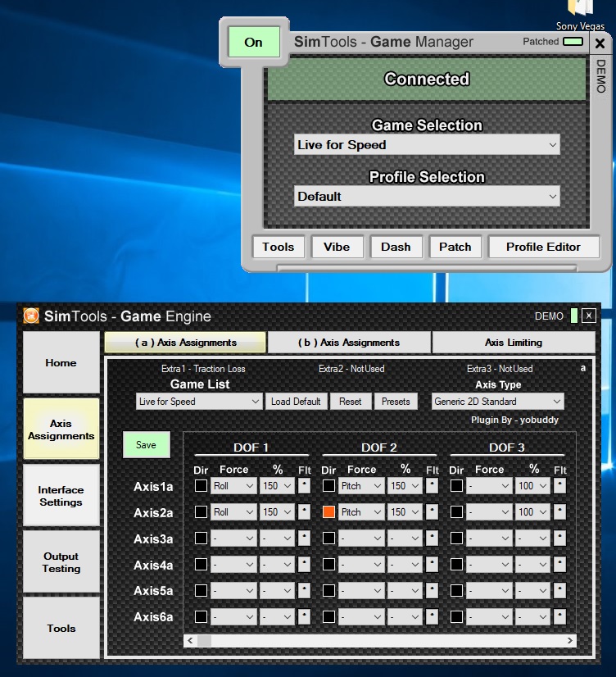Viewport: 616px width, 677px height.
Task: Toggle Axis1a DOF 3 Dir checkbox
Action: click(456, 486)
